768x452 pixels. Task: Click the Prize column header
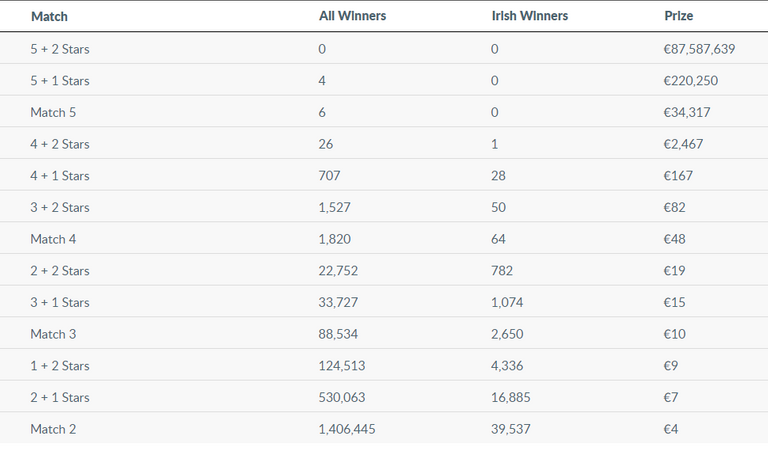coord(678,16)
